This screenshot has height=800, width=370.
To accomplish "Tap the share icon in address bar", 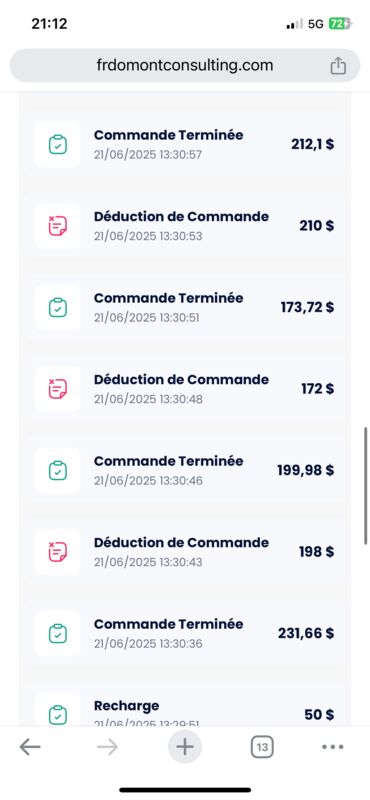I will pyautogui.click(x=338, y=66).
